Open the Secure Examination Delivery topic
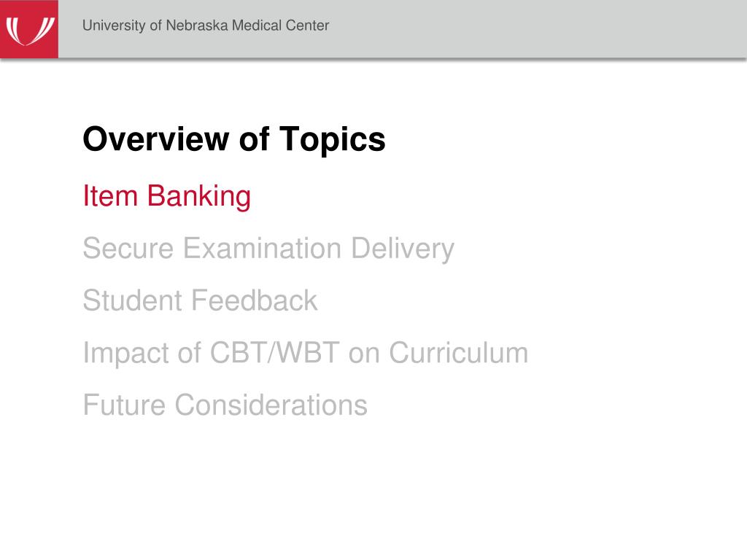This screenshot has height=560, width=747. pos(268,249)
